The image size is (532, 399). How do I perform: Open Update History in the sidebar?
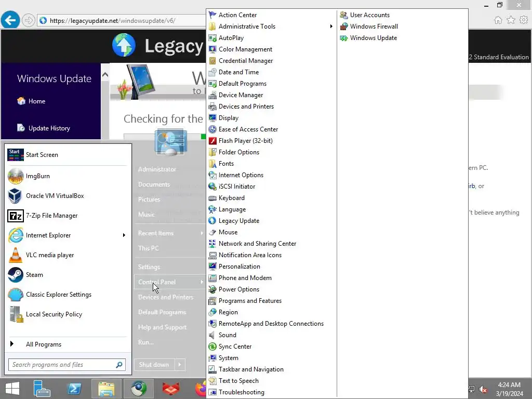point(44,128)
